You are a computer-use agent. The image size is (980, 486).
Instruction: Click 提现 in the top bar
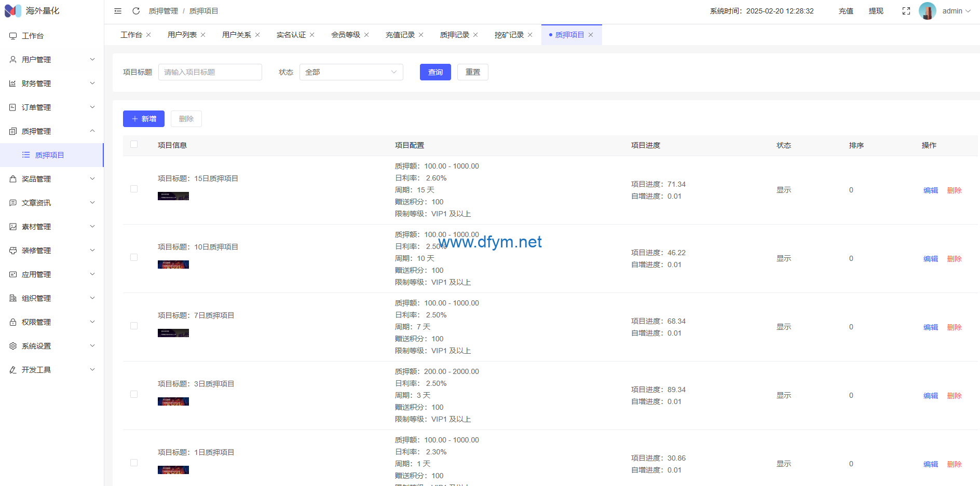pyautogui.click(x=876, y=11)
